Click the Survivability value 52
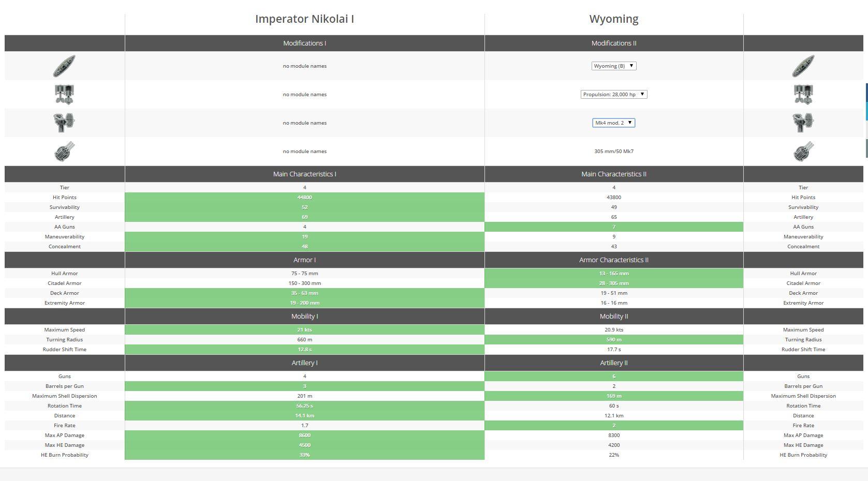This screenshot has width=868, height=481. click(304, 207)
